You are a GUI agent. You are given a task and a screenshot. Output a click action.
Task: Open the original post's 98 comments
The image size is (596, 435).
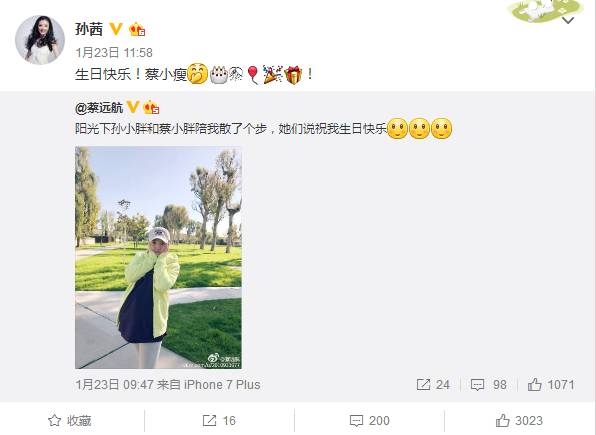489,385
